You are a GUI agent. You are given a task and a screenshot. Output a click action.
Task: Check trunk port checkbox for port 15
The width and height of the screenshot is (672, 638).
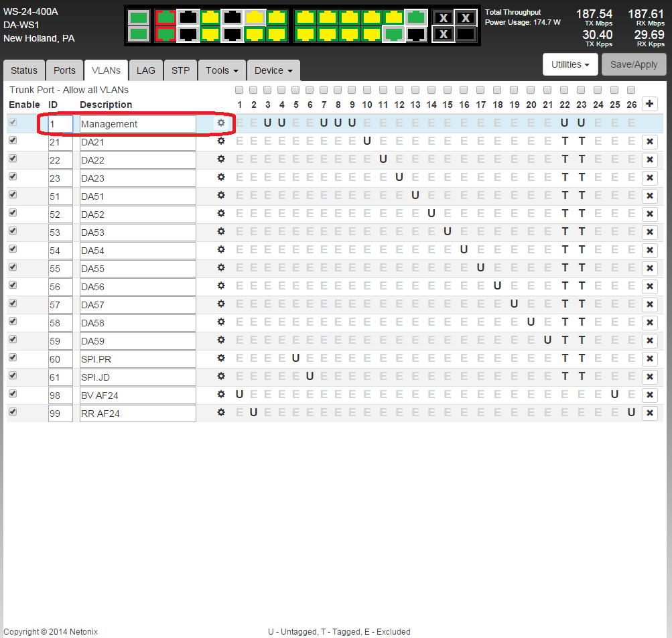tap(448, 90)
